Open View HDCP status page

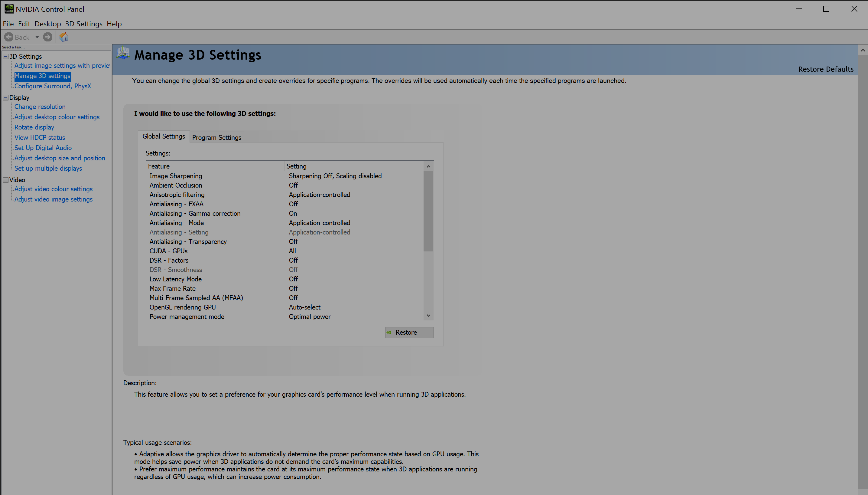(x=40, y=137)
